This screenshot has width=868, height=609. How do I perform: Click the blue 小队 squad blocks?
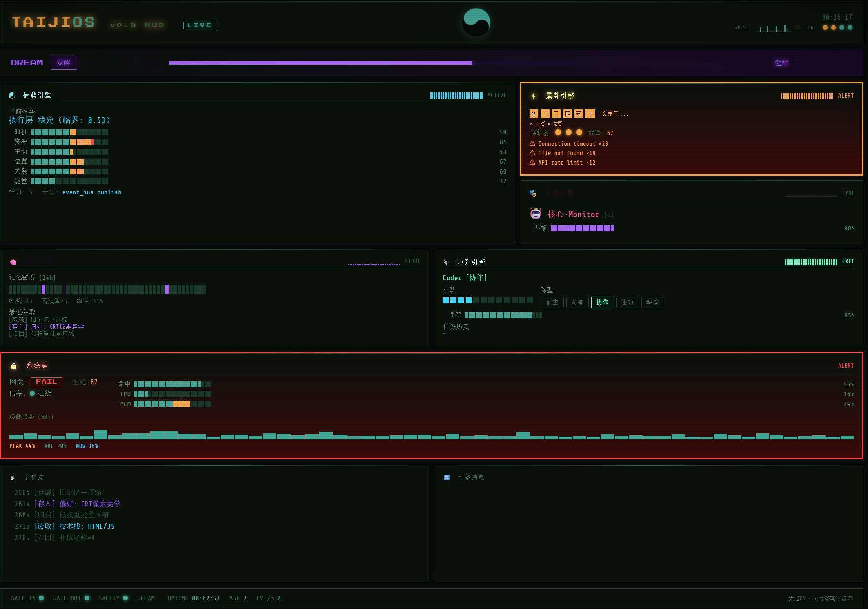click(457, 301)
